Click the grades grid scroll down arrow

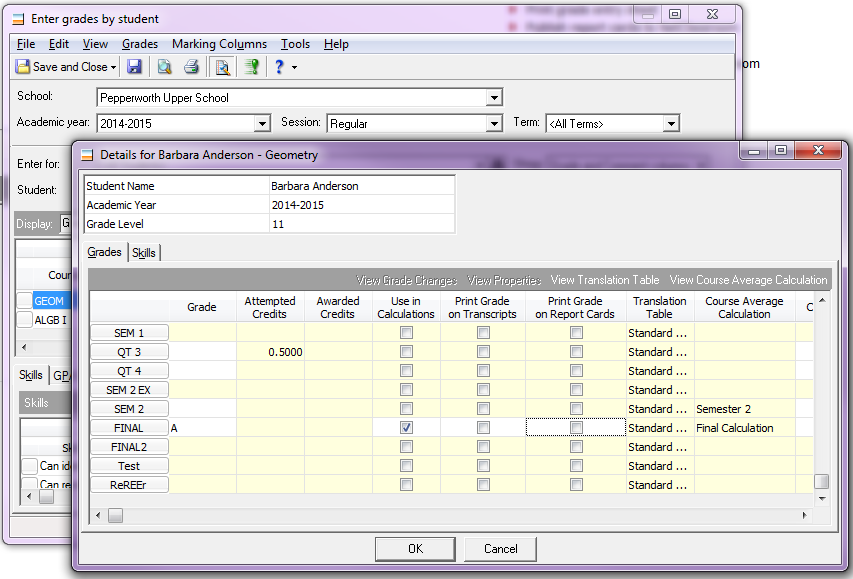(822, 498)
